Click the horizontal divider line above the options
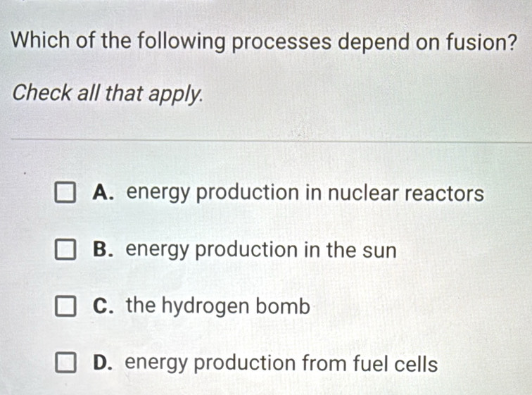This screenshot has width=532, height=395. point(272,140)
